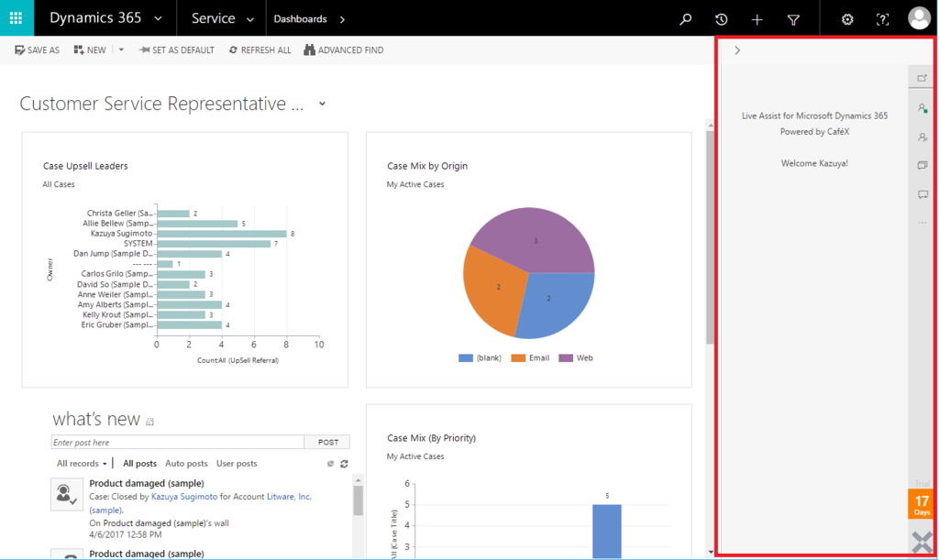Click the Allie Bellew owner label
This screenshot has height=560, width=939.
coord(117,223)
